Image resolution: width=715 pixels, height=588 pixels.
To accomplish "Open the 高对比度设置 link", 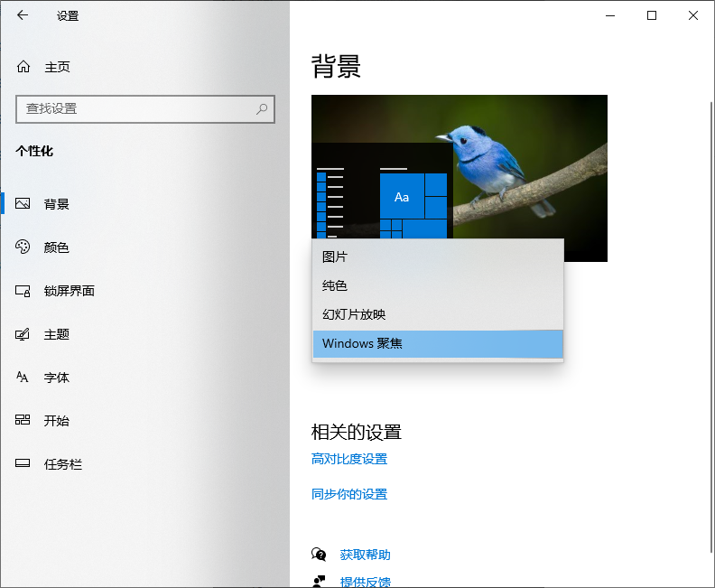I will tap(349, 459).
